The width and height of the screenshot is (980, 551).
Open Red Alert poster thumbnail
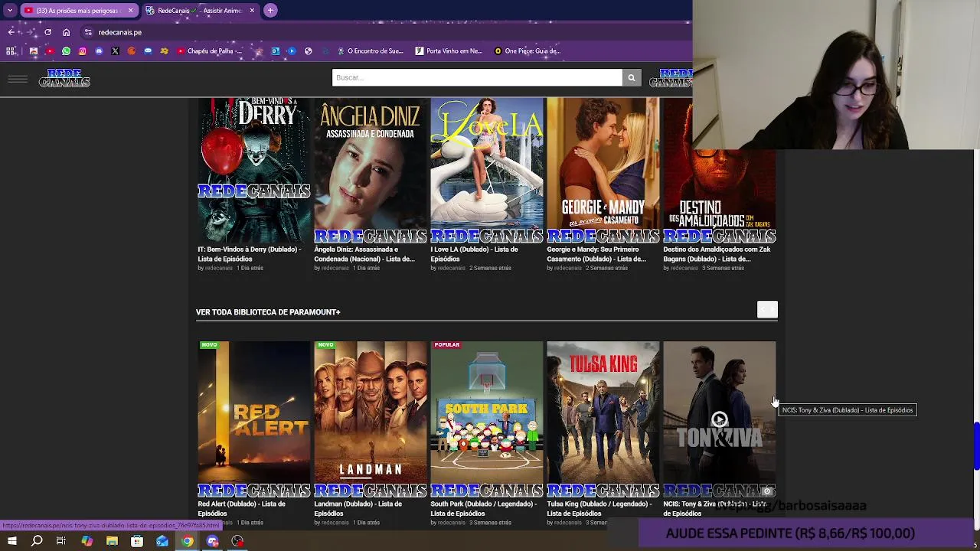pos(254,419)
